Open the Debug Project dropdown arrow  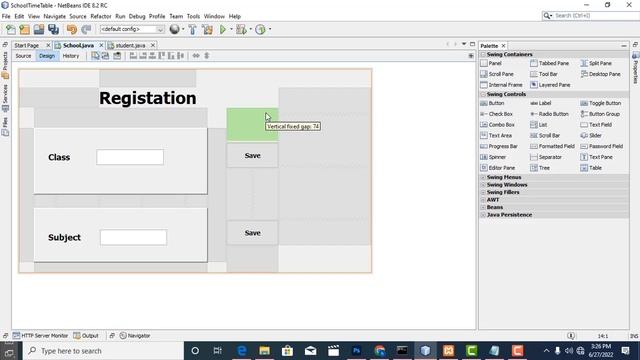click(x=250, y=29)
